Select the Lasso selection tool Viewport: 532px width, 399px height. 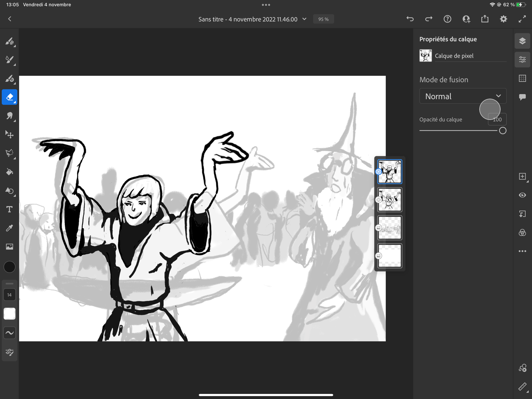[9, 153]
